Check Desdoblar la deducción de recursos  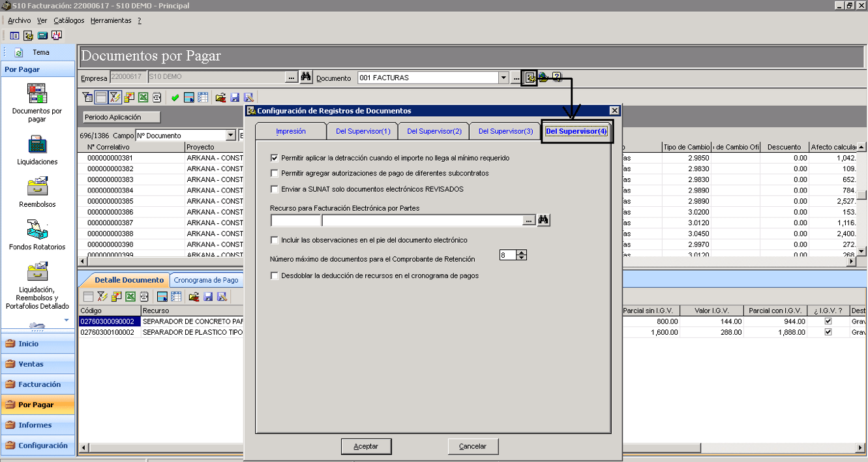click(x=275, y=275)
